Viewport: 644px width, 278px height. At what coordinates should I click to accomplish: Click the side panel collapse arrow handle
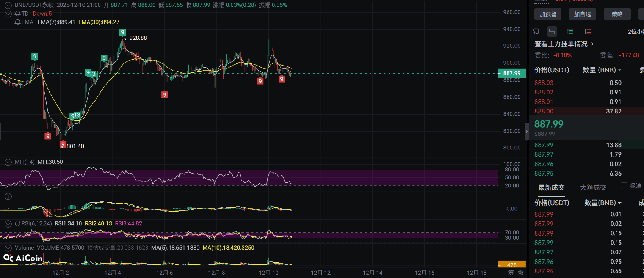526,132
